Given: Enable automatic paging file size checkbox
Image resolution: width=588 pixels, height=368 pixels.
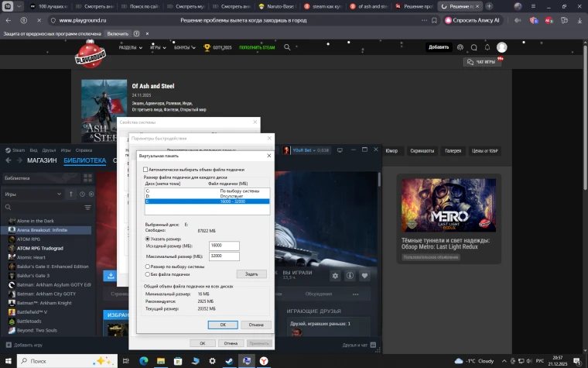Looking at the screenshot, I should point(145,169).
